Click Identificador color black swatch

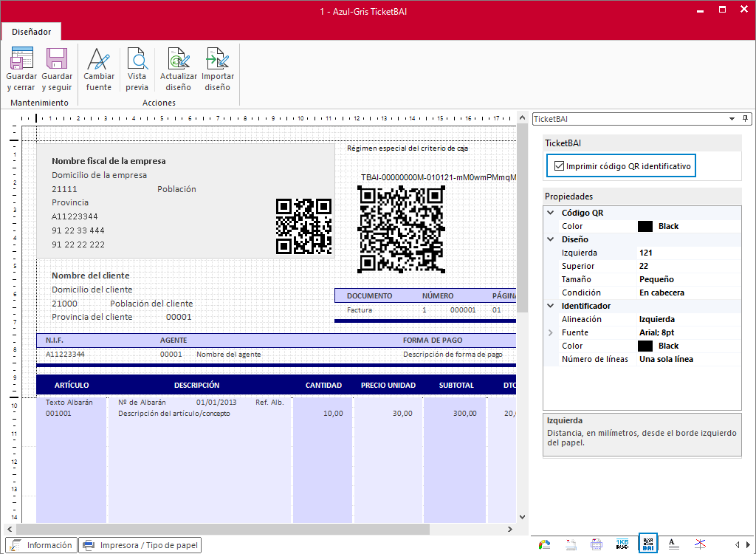(x=645, y=346)
